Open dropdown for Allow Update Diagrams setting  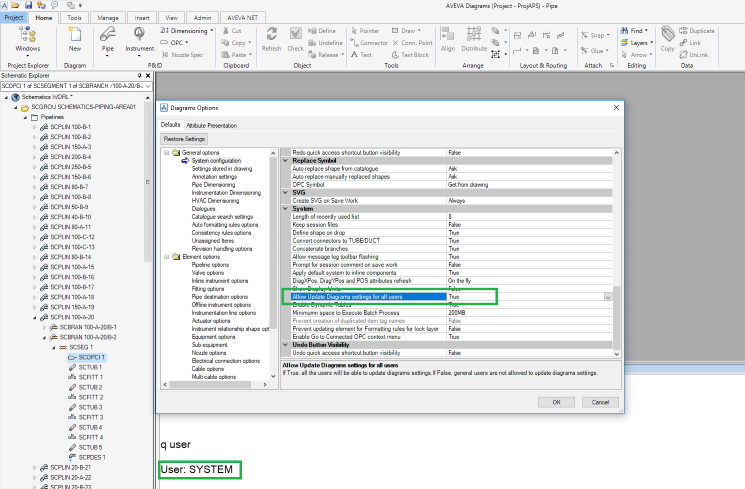point(608,297)
